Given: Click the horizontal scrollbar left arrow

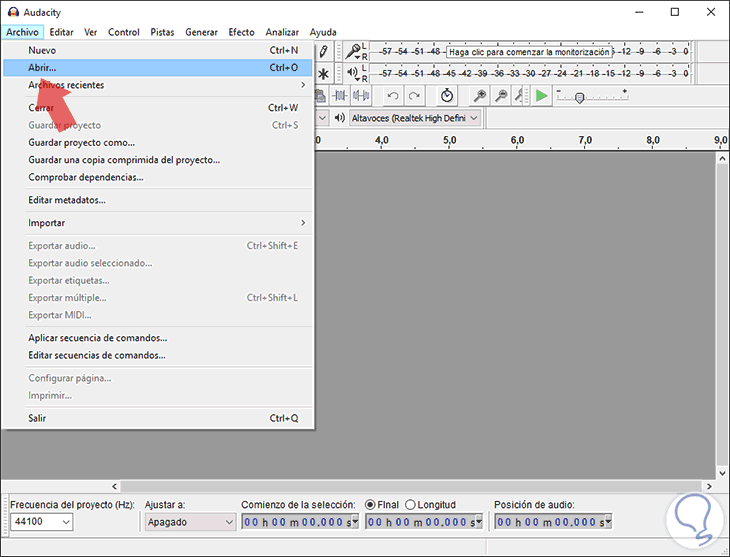Looking at the screenshot, I should (115, 486).
